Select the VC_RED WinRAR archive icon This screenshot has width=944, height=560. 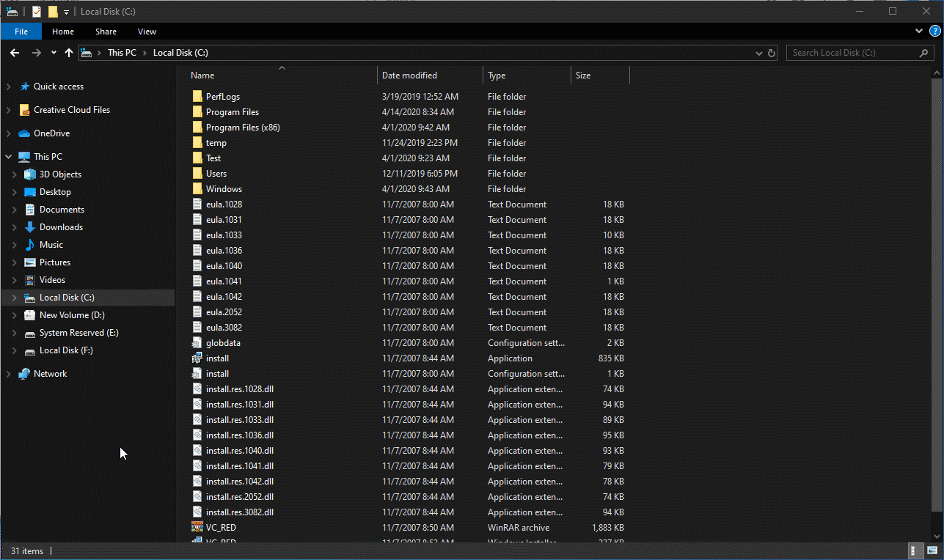pos(197,528)
